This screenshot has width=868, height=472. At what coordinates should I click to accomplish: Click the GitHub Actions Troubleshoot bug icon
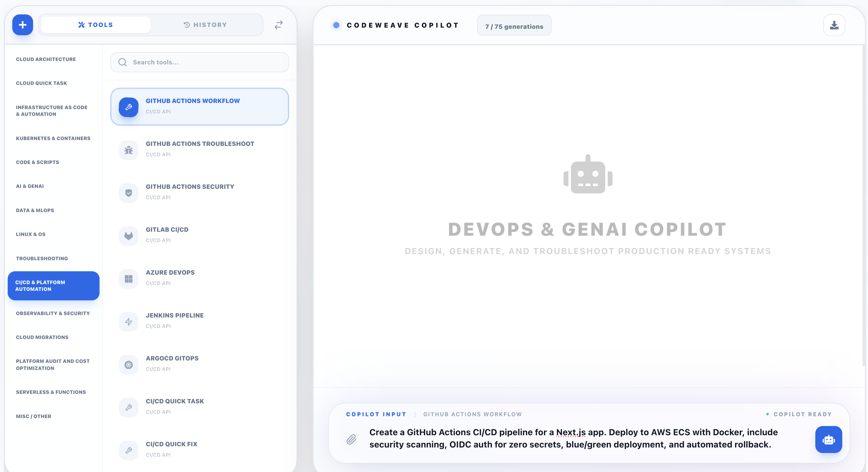[128, 150]
